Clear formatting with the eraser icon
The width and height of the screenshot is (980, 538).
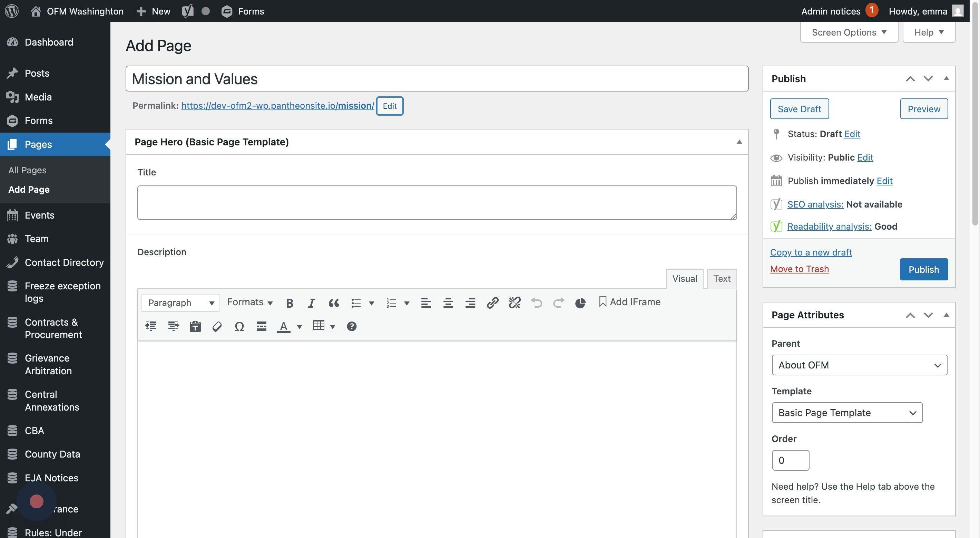tap(217, 326)
